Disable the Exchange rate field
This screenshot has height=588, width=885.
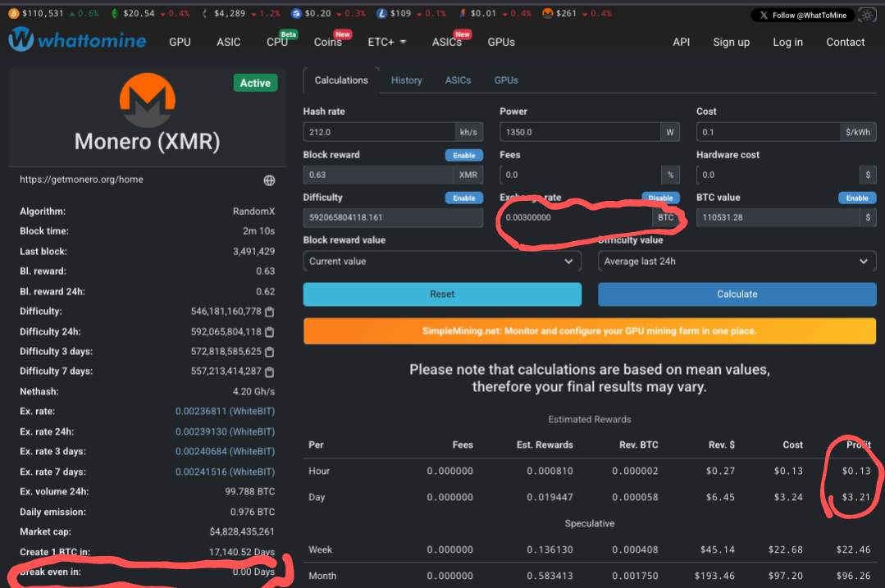(660, 198)
